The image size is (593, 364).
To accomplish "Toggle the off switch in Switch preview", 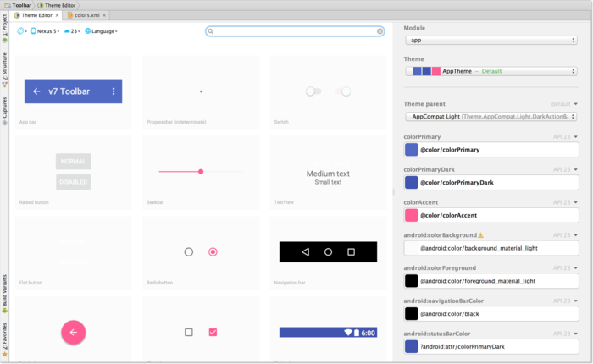I will click(x=313, y=91).
